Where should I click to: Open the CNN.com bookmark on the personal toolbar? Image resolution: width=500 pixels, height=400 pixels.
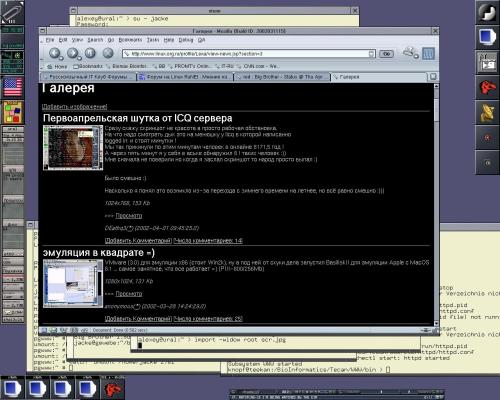(258, 66)
